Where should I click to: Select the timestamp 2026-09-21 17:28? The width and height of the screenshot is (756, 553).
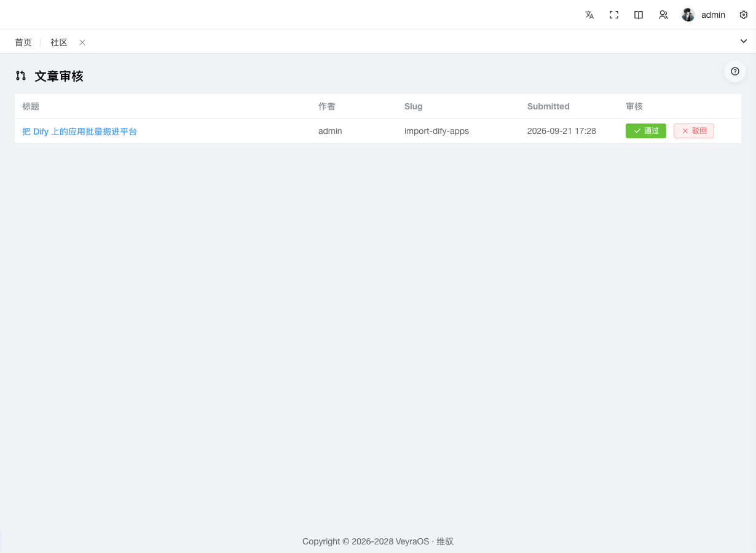(562, 131)
